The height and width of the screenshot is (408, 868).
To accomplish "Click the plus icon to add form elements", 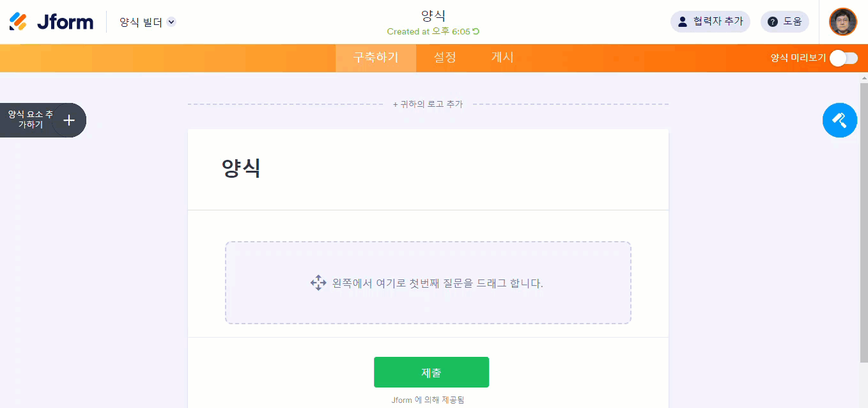I will (69, 120).
